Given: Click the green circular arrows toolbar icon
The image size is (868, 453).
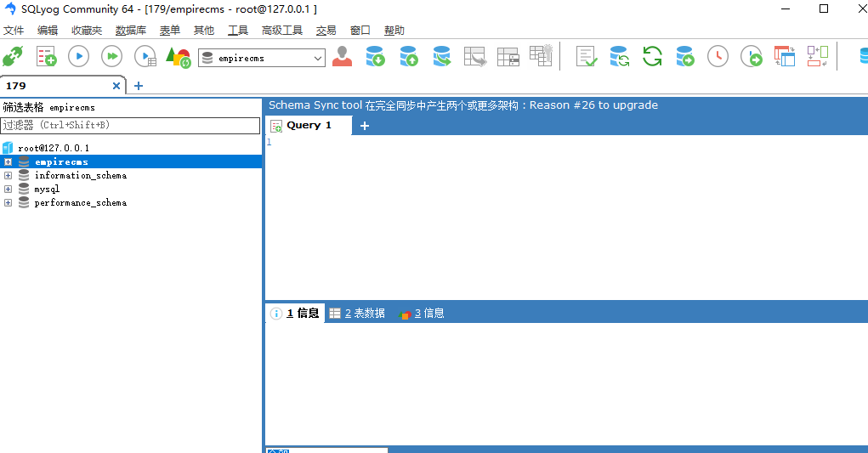Looking at the screenshot, I should 652,56.
